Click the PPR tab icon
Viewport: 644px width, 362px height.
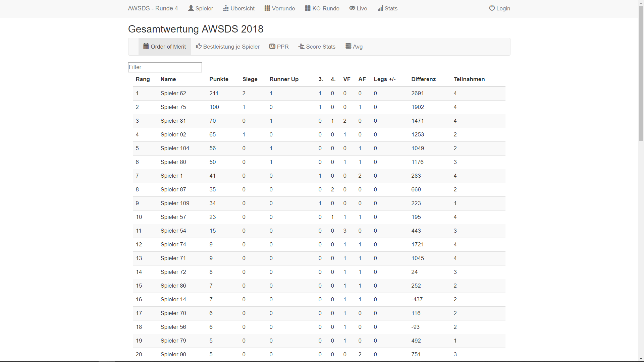(x=272, y=46)
